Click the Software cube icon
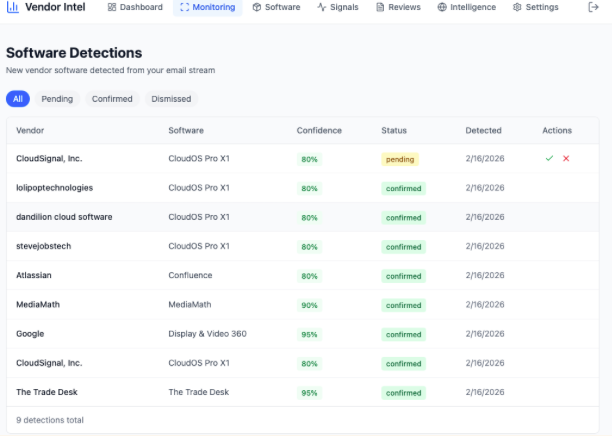Screen dimensions: 612x436 point(256,7)
